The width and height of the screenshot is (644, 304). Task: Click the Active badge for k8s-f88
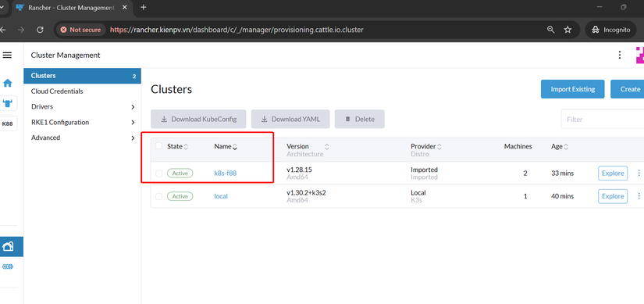pos(180,173)
